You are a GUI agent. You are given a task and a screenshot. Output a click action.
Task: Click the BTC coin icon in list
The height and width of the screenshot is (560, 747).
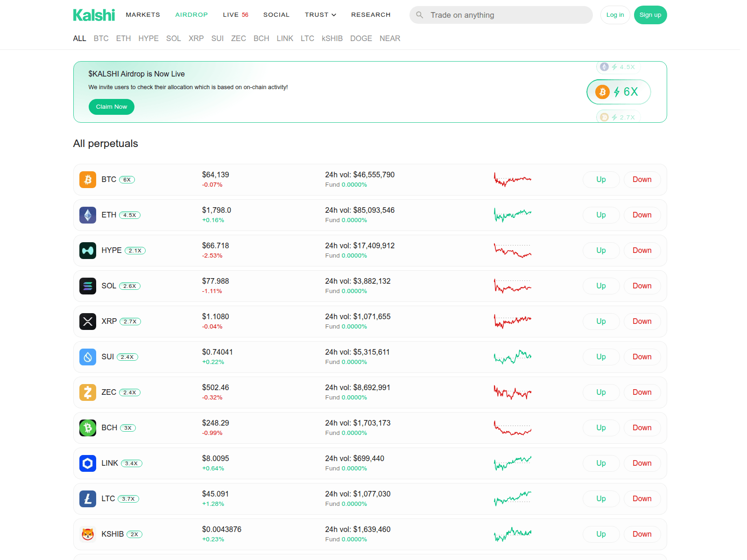(88, 180)
